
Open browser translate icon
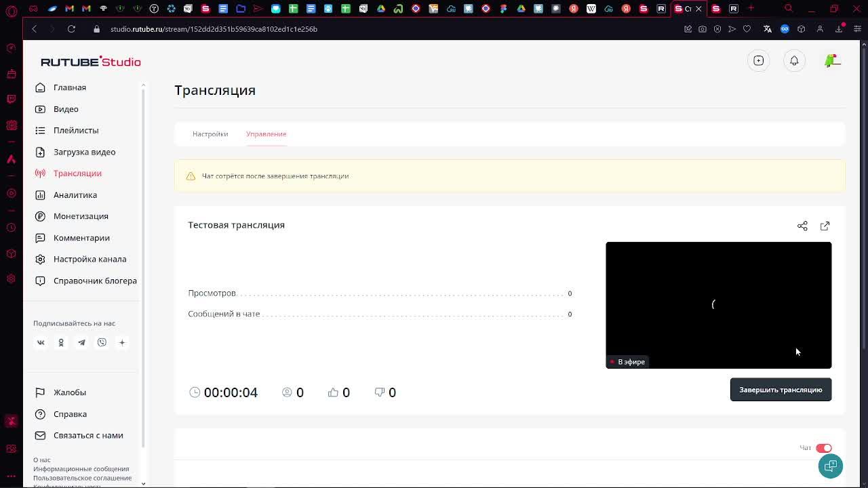[x=768, y=29]
